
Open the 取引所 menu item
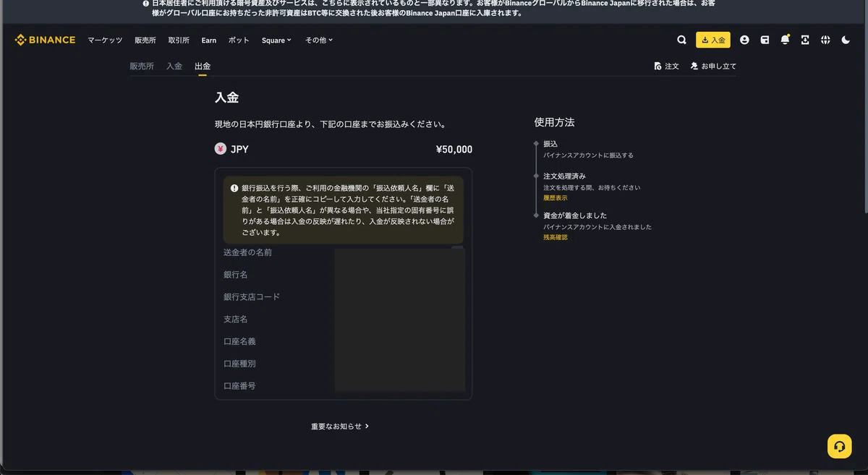click(179, 40)
